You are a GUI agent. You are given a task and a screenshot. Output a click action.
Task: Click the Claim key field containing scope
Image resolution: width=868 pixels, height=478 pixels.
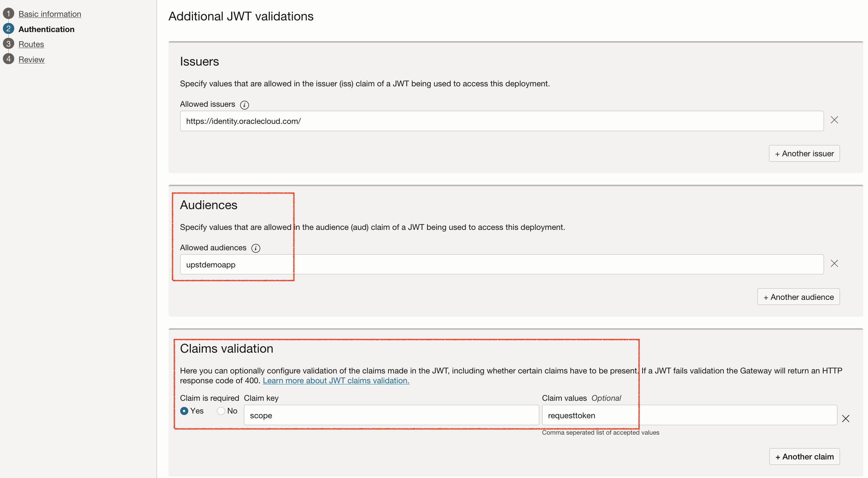(391, 415)
